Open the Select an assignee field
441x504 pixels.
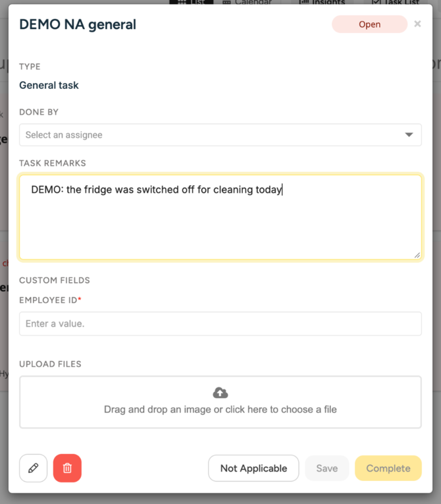click(x=220, y=134)
